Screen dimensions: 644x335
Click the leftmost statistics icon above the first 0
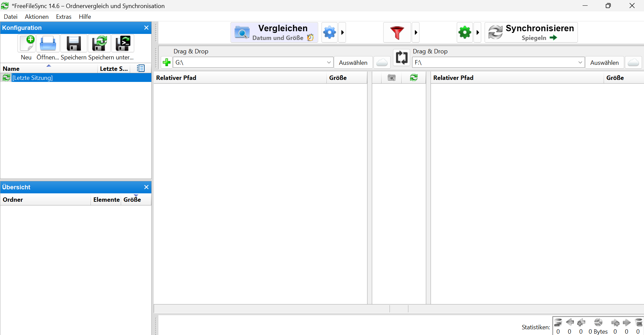(558, 323)
